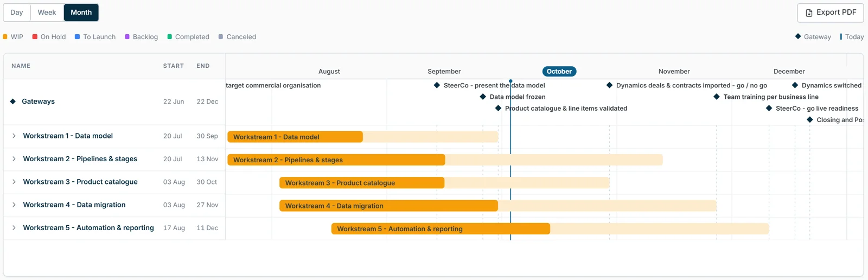Screen dimensions: 868x280
Task: Click the purple Backlog legend swatch
Action: point(127,37)
